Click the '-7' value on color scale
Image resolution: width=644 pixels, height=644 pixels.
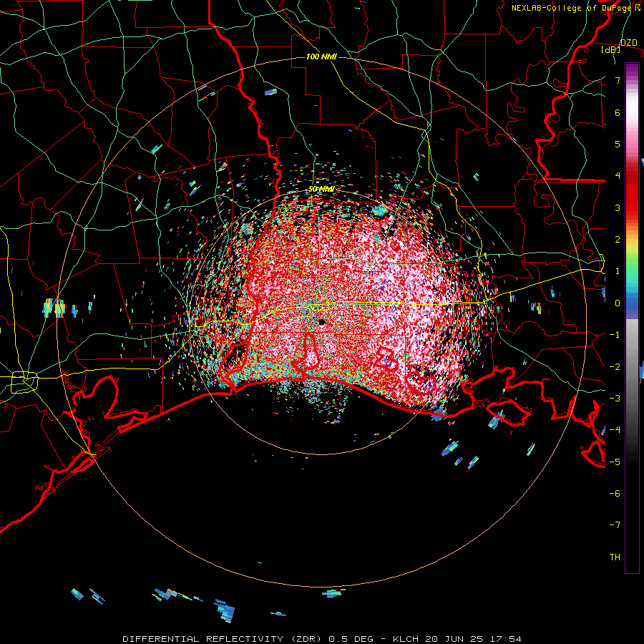point(615,525)
